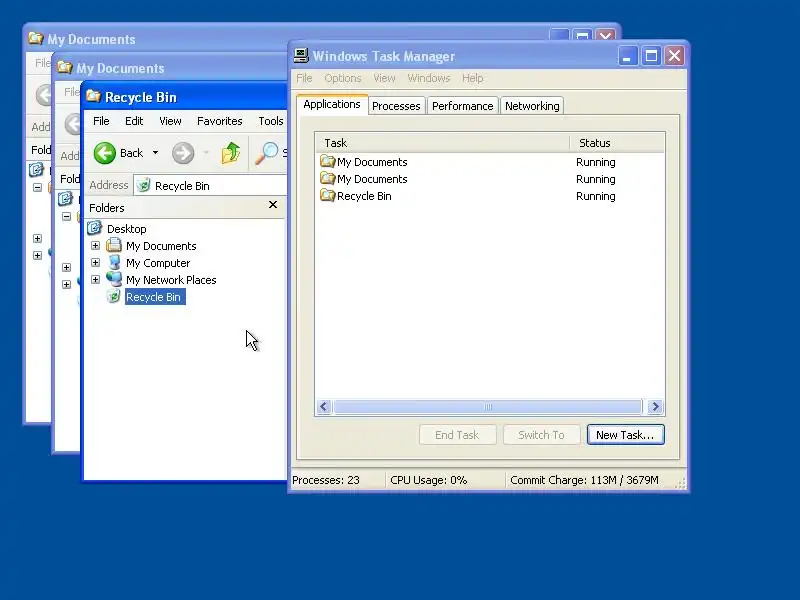Viewport: 800px width, 600px height.
Task: Click the Task Manager title bar icon
Action: tap(301, 55)
